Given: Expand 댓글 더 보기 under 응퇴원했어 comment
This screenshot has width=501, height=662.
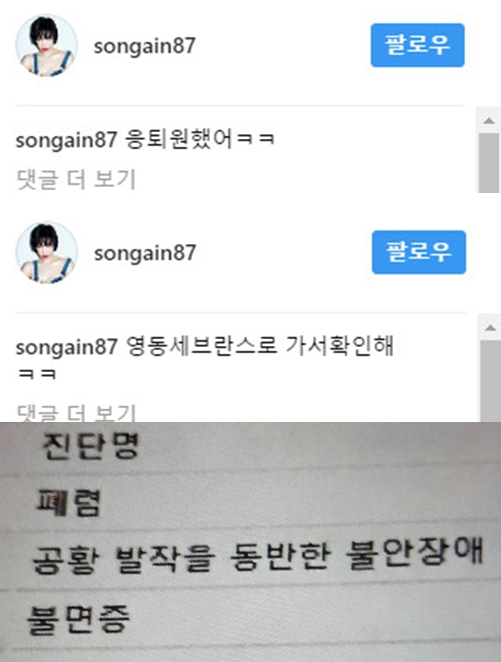Looking at the screenshot, I should click(76, 179).
